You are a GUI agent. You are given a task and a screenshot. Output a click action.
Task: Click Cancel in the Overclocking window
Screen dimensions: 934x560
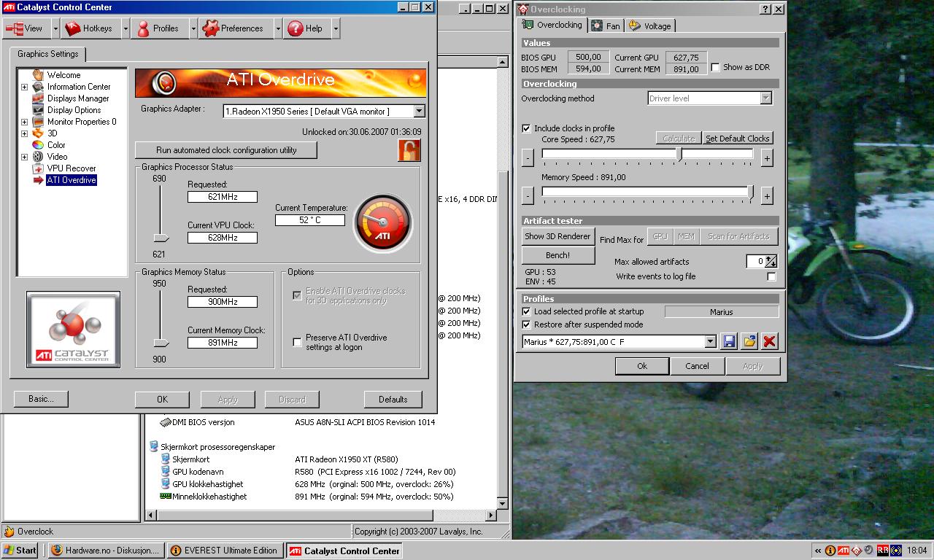coord(697,366)
